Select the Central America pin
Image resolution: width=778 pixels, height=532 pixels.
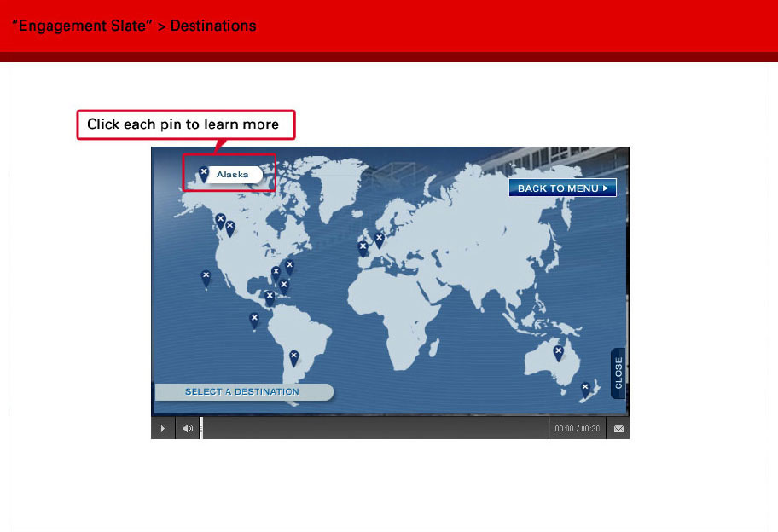(x=270, y=298)
